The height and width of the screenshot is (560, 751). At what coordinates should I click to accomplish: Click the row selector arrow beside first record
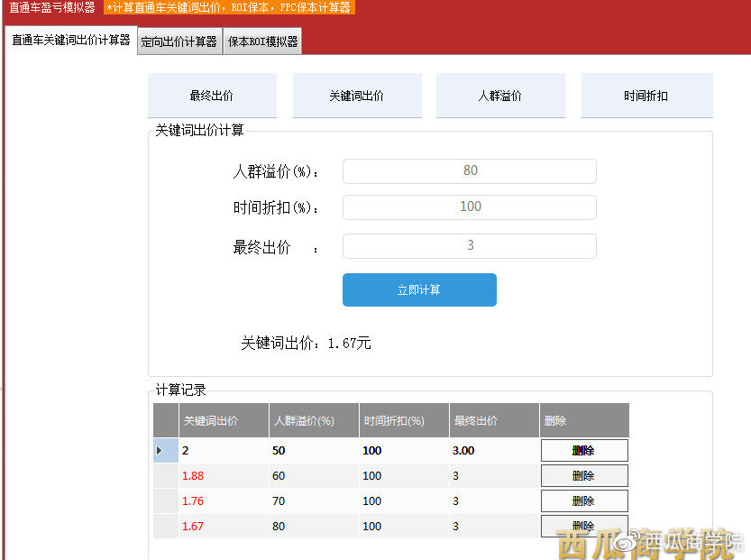[x=164, y=449]
